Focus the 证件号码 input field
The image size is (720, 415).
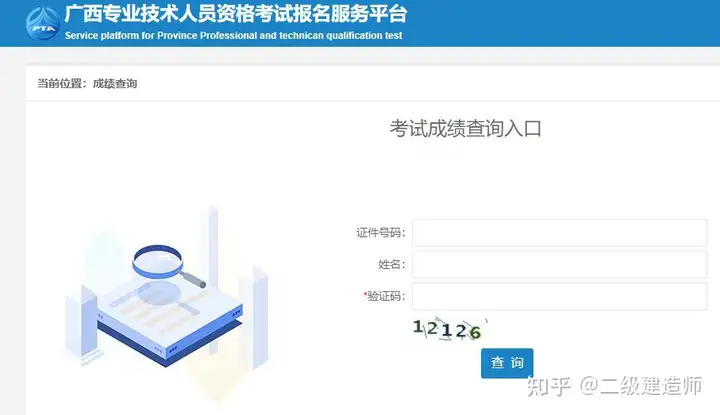click(559, 233)
